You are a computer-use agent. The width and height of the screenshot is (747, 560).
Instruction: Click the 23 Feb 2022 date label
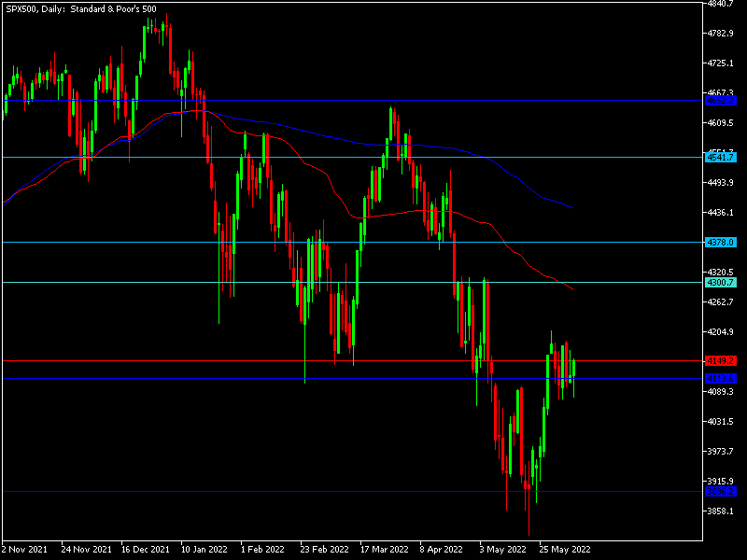coord(324,549)
